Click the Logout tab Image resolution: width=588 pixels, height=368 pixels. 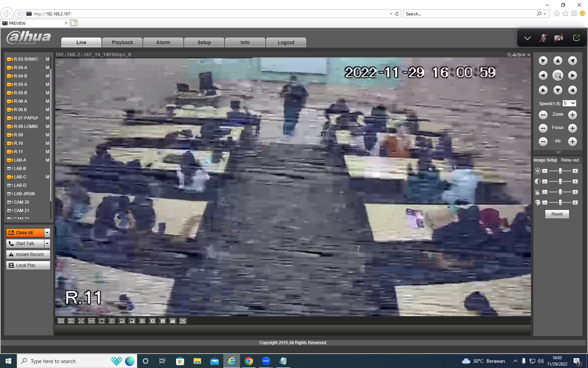(x=286, y=42)
